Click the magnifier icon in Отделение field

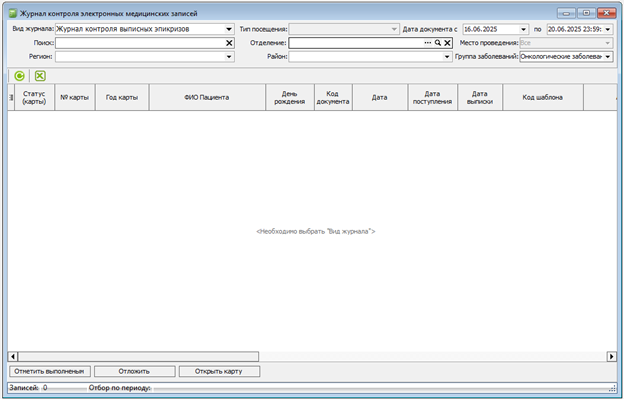coord(438,43)
